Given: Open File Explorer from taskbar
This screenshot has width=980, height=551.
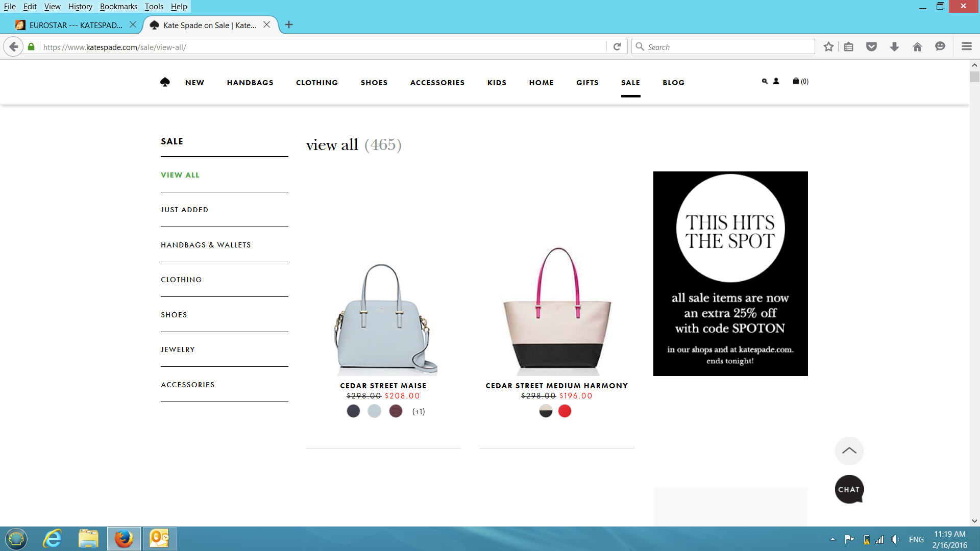Looking at the screenshot, I should tap(88, 538).
